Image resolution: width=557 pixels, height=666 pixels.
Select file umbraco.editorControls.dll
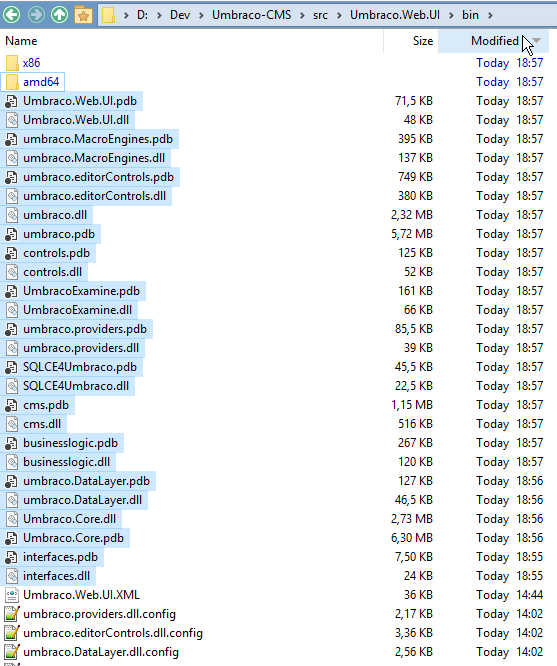tap(94, 196)
